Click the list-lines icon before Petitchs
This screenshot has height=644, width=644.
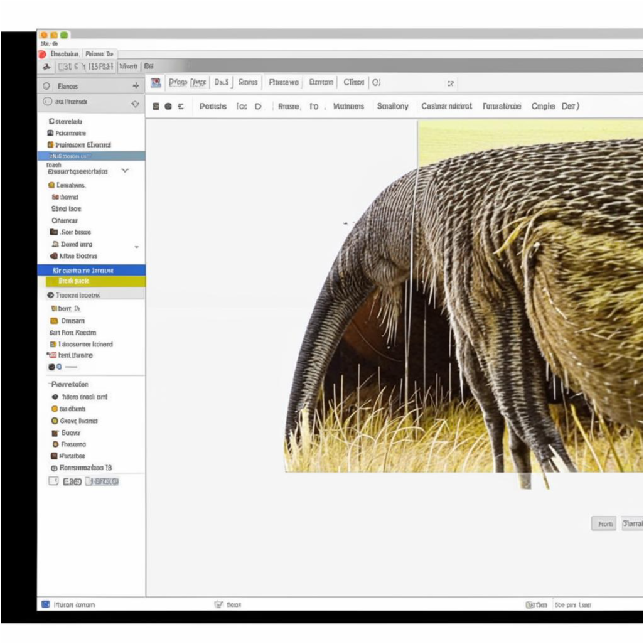(x=181, y=106)
